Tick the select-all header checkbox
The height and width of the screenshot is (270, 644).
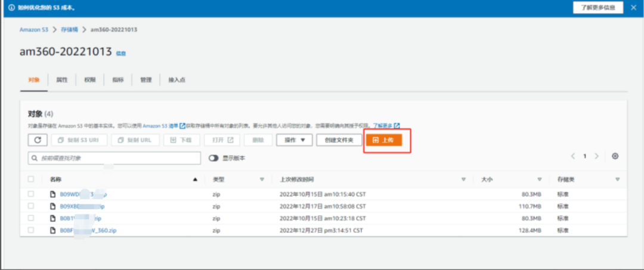click(x=31, y=179)
